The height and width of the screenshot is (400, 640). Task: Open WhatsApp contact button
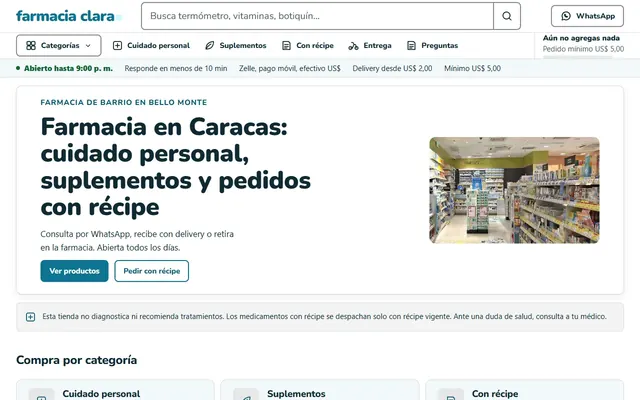[x=587, y=16]
